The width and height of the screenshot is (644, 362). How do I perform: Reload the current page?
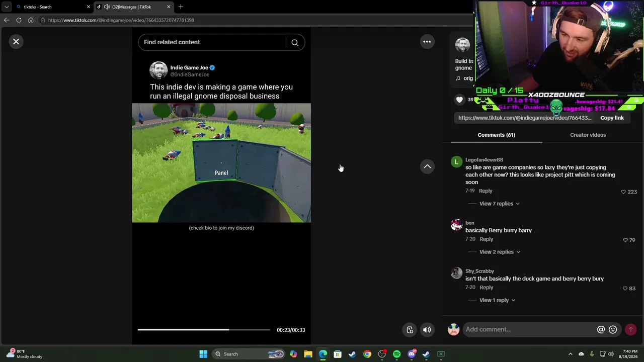tap(19, 20)
